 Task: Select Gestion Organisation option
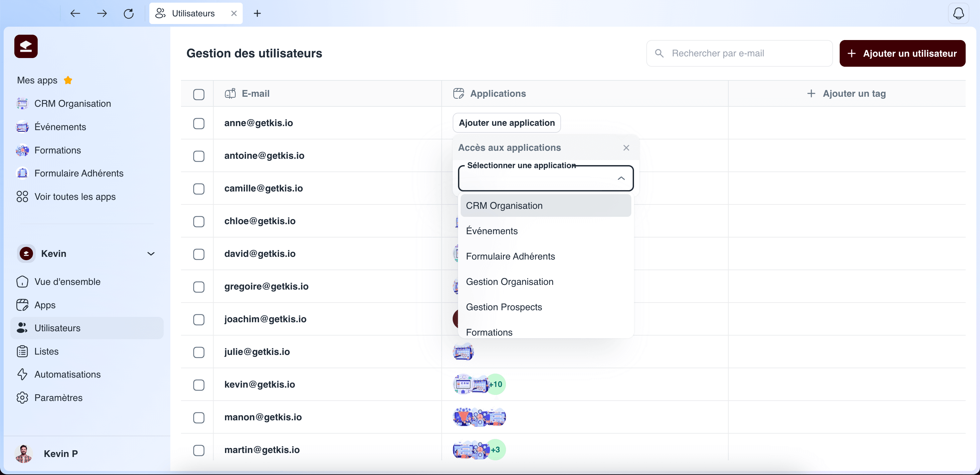(x=546, y=282)
